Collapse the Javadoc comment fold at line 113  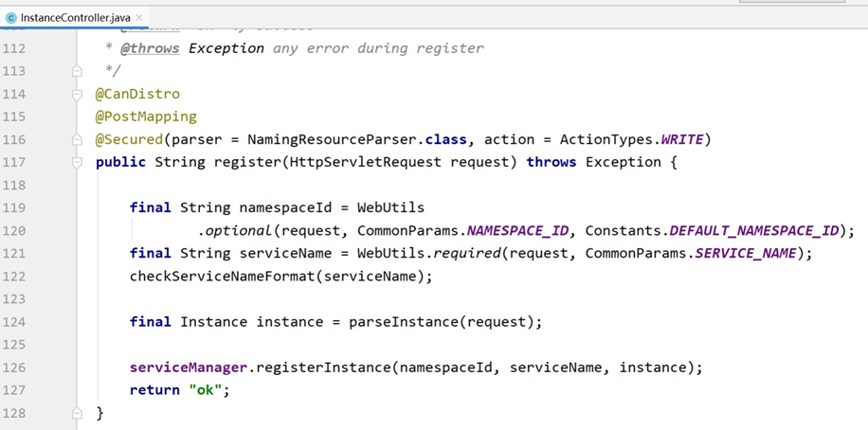[x=77, y=71]
